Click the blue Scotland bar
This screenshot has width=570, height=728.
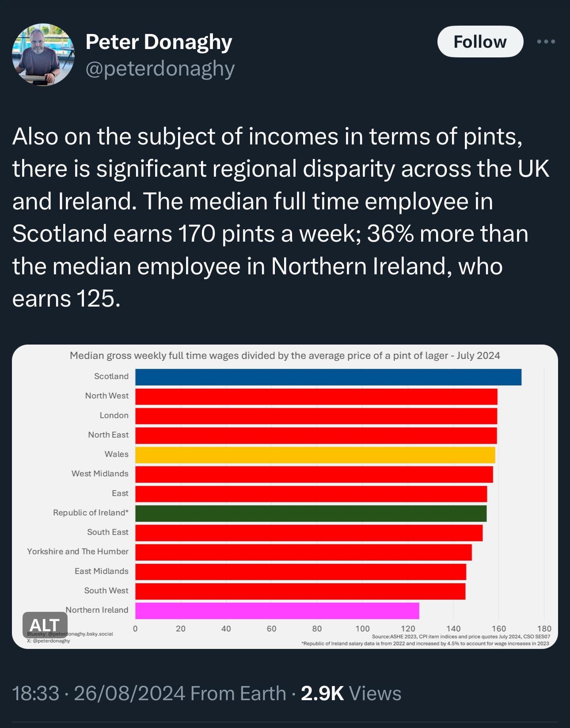click(328, 377)
